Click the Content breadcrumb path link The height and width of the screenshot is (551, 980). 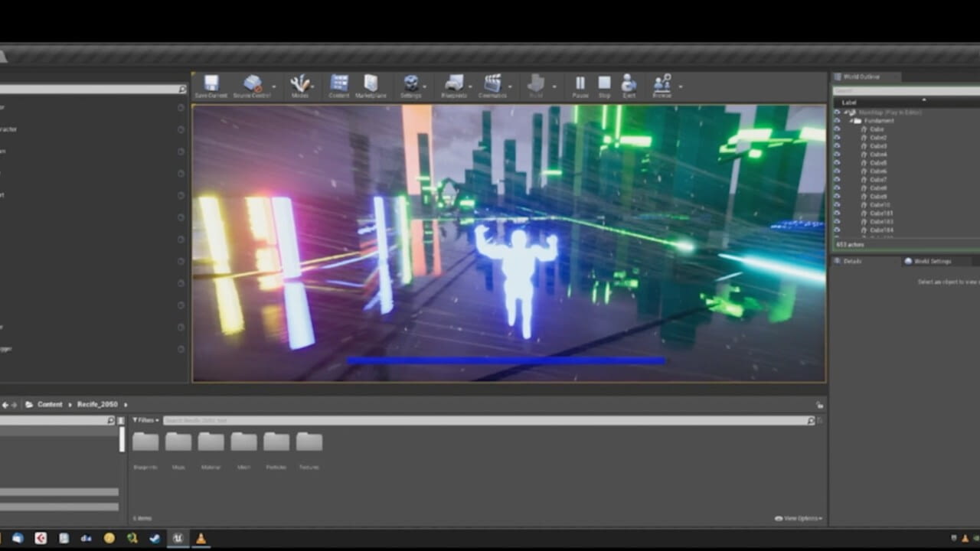click(x=50, y=404)
